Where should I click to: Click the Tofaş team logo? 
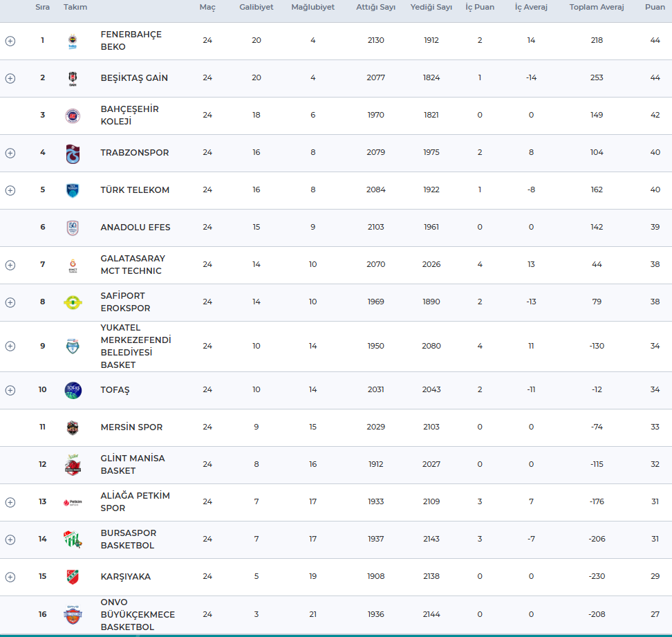click(73, 390)
